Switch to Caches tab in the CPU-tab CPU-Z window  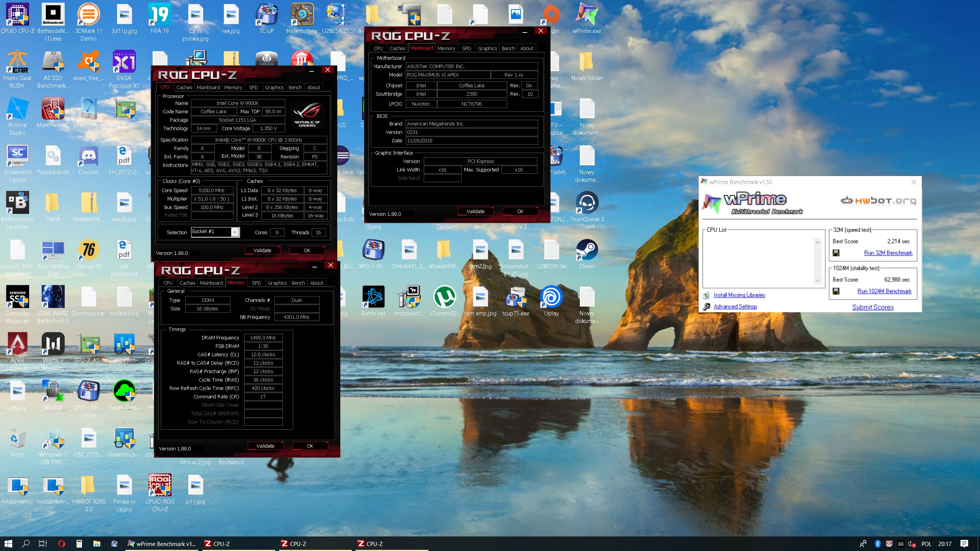pyautogui.click(x=184, y=87)
